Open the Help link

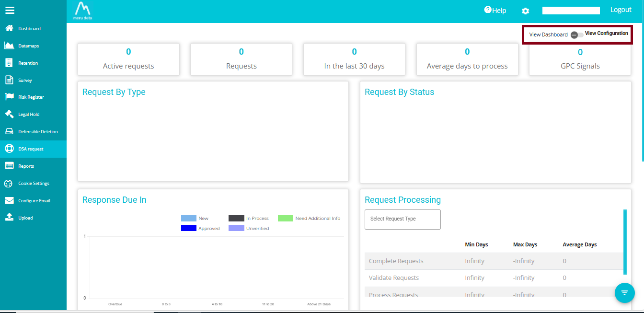[495, 11]
